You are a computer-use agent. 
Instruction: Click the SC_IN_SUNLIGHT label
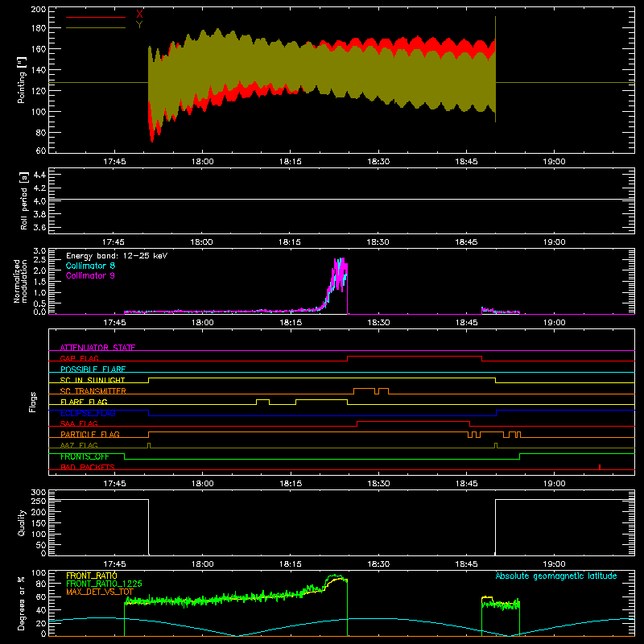click(x=93, y=380)
